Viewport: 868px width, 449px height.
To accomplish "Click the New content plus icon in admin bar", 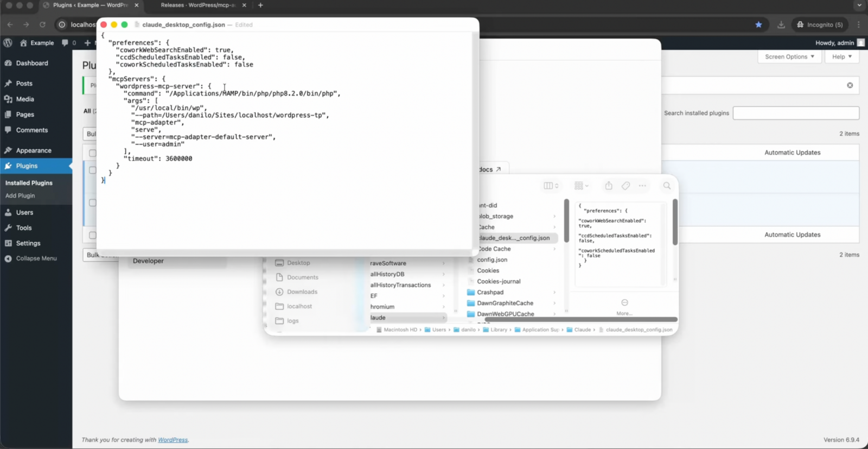I will click(x=87, y=43).
